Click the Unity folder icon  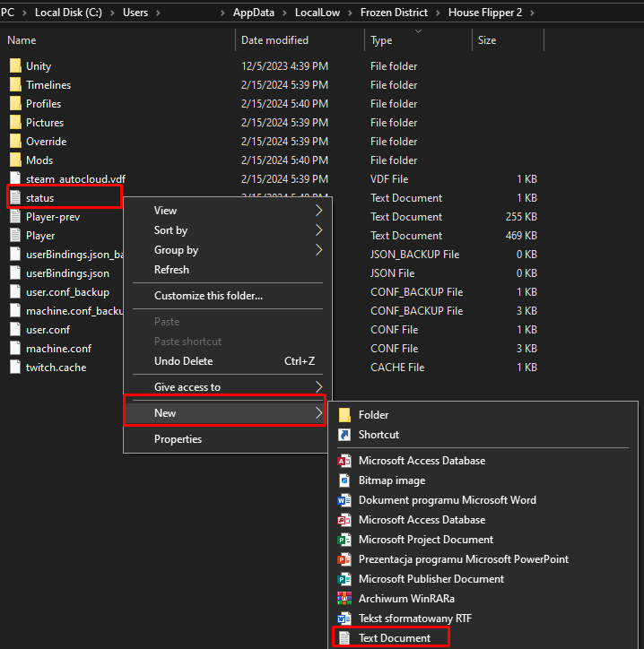coord(15,66)
